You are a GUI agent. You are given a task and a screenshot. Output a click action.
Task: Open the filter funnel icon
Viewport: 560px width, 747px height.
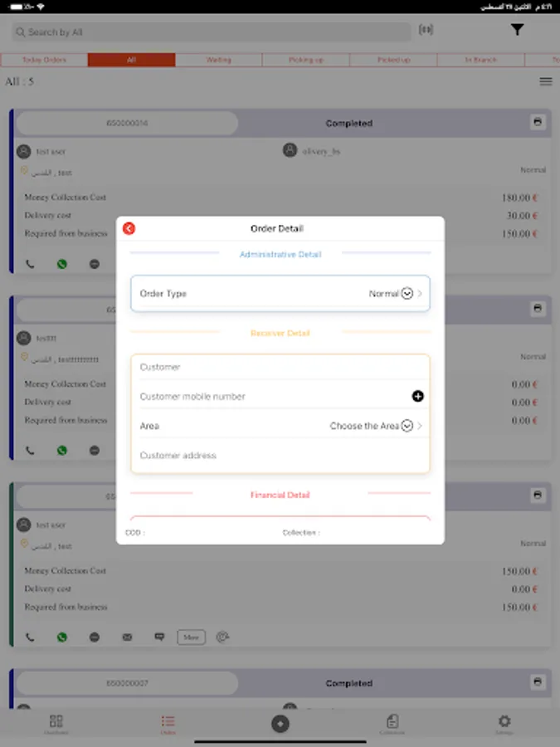[x=517, y=30]
